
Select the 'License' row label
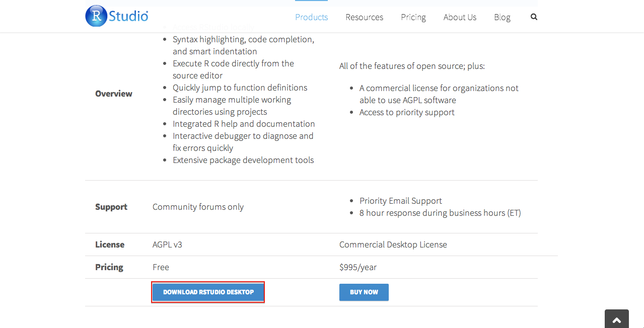pyautogui.click(x=110, y=244)
